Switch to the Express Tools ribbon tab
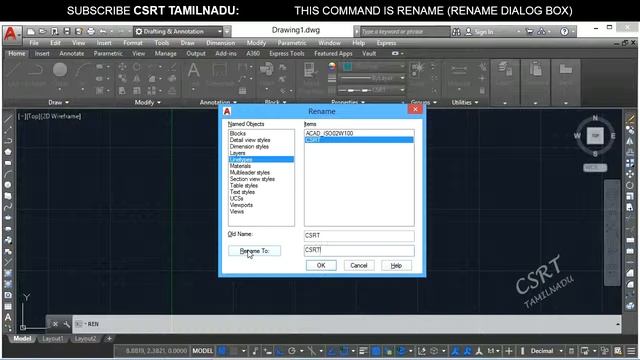Image resolution: width=640 pixels, height=360 pixels. click(287, 53)
